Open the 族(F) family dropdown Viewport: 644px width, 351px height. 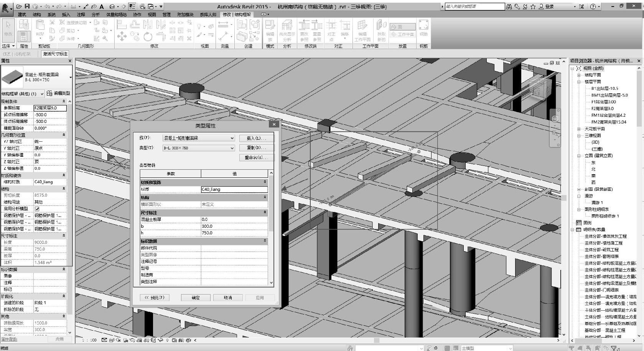232,138
